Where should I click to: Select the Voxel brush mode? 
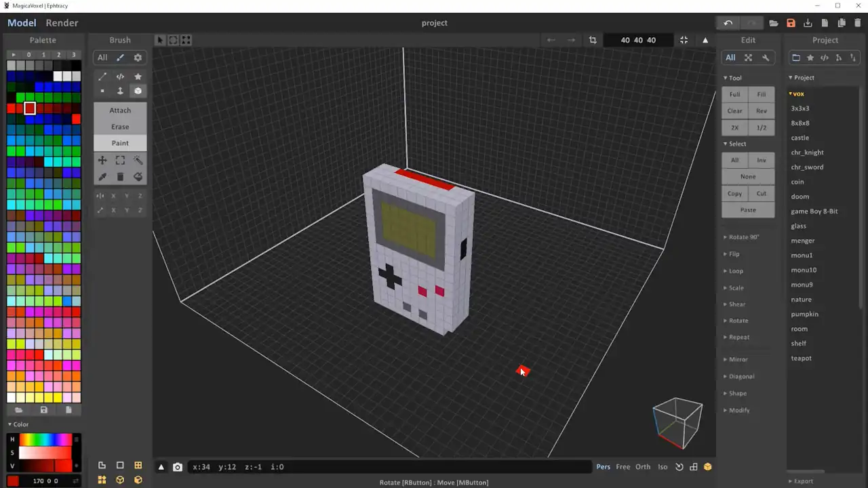click(102, 91)
